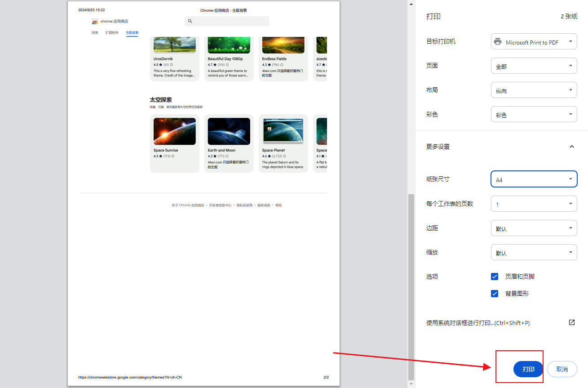The height and width of the screenshot is (388, 588).
Task: Click the 2024/9/23 15:22 header date
Action: click(91, 10)
